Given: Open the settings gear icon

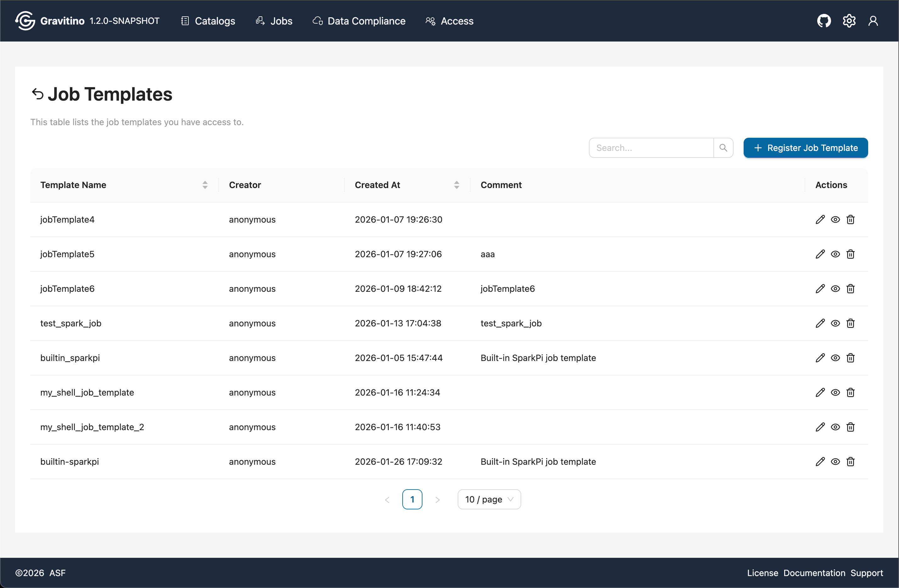Looking at the screenshot, I should click(849, 21).
